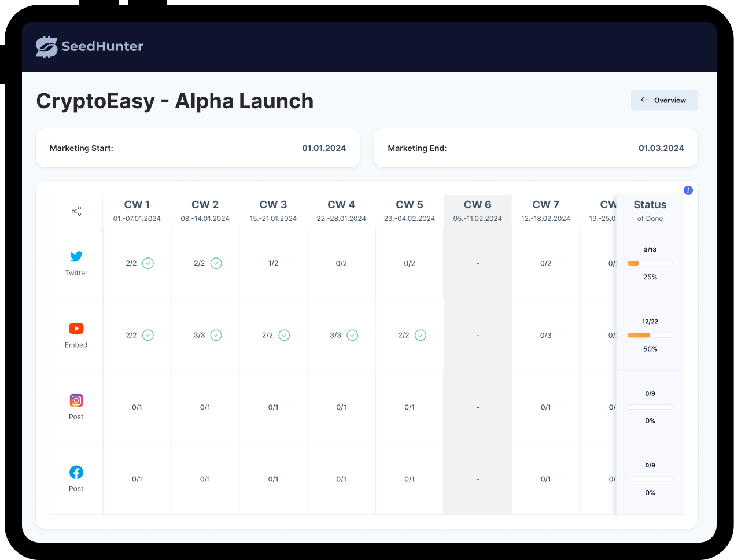Viewport: 734px width, 560px height.
Task: Click the Embed CW 1 green checkmark
Action: click(x=148, y=335)
